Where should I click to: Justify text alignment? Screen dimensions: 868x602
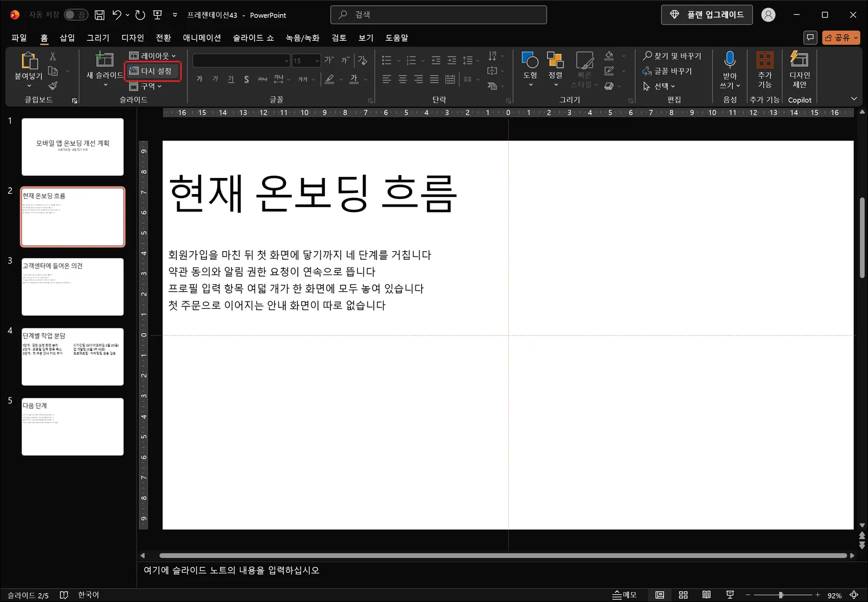435,79
